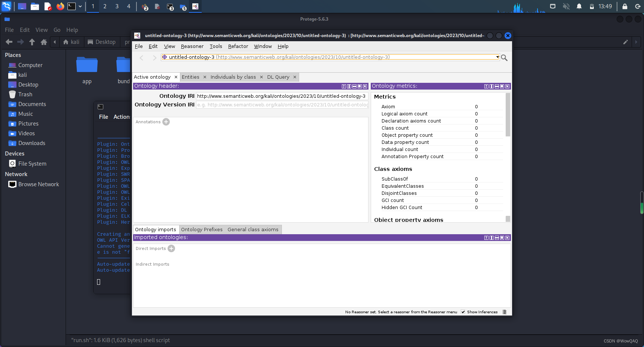Split Imported ontologies view horizontally
This screenshot has width=644, height=347.
(497, 238)
